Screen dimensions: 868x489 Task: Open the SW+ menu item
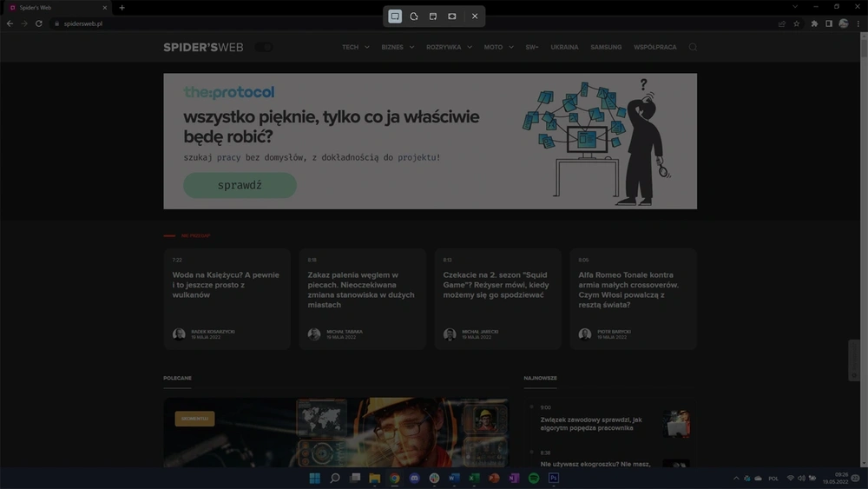coord(532,47)
